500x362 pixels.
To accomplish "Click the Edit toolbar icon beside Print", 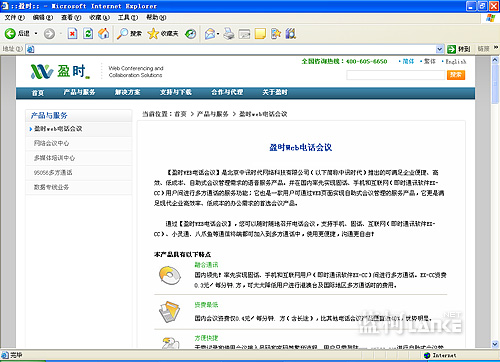I will (x=244, y=34).
